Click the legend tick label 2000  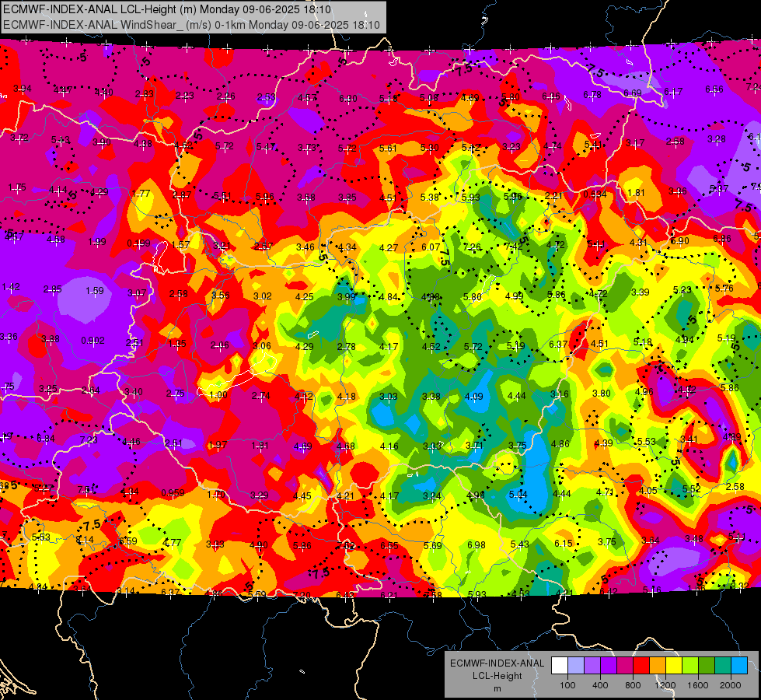731,685
